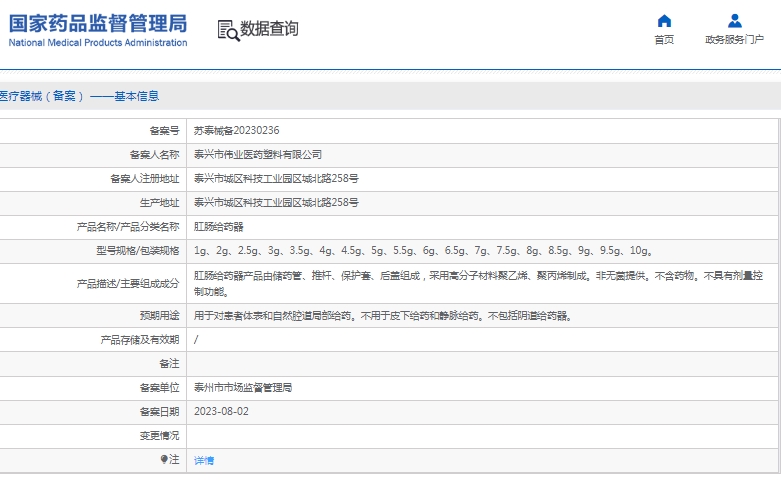Image resolution: width=781 pixels, height=480 pixels.
Task: Click the product name 肛肠给药器
Action: coord(219,227)
